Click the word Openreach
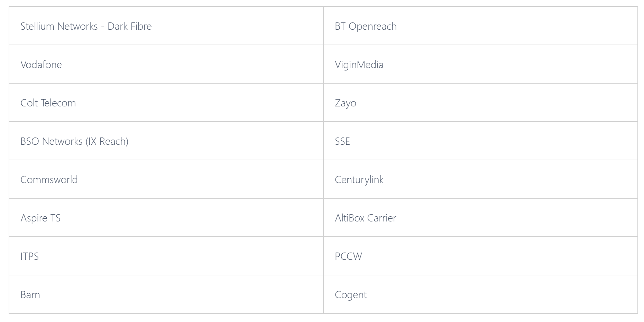This screenshot has width=644, height=322. click(x=372, y=27)
